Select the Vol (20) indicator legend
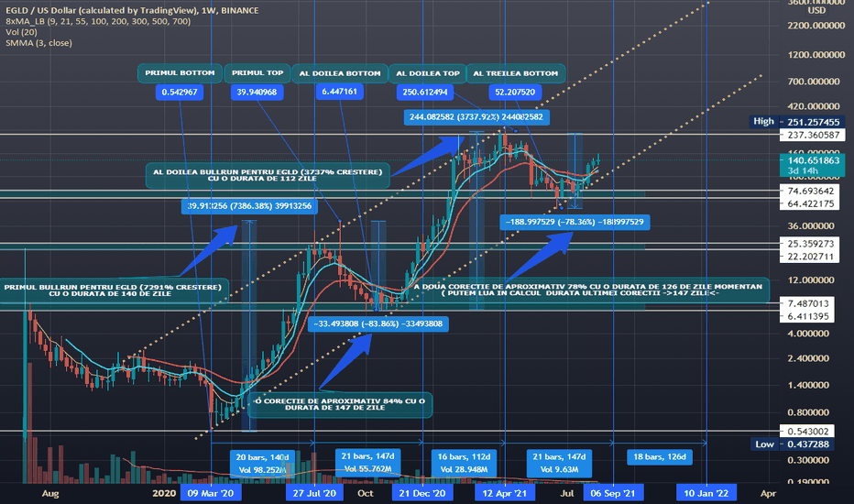The width and height of the screenshot is (854, 504). click(22, 32)
